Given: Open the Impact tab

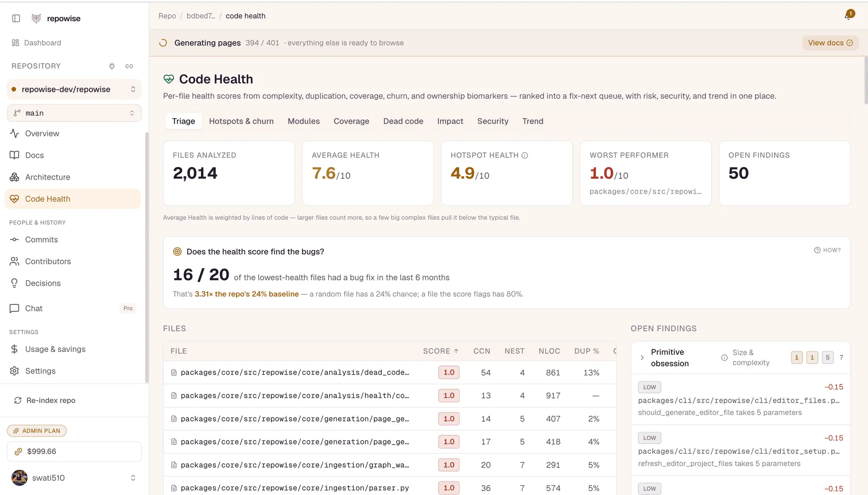Looking at the screenshot, I should pos(450,121).
